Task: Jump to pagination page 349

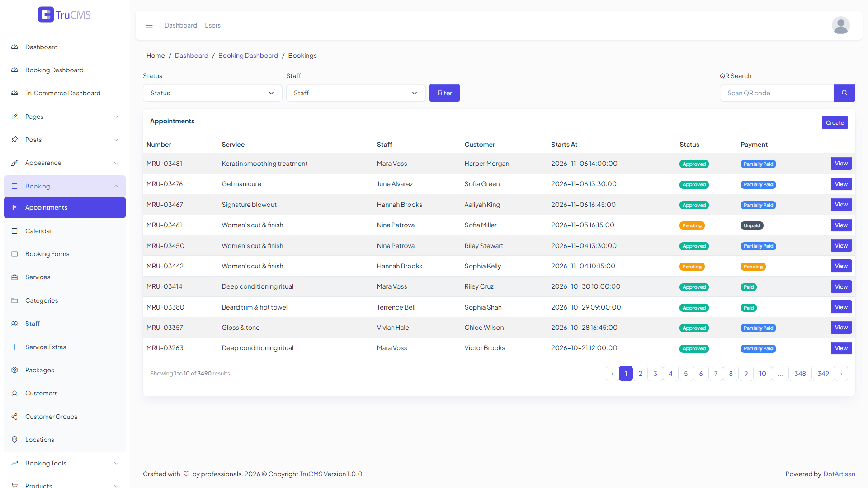Action: [x=823, y=374]
